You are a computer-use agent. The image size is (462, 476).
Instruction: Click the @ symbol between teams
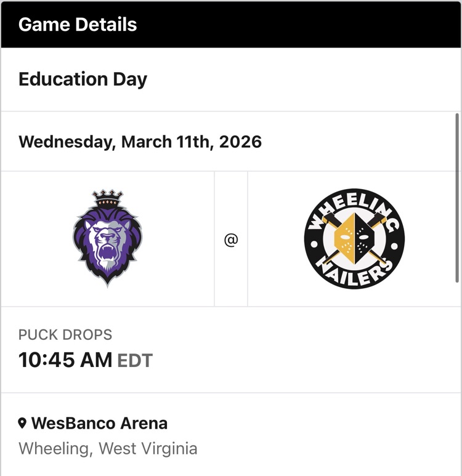231,240
